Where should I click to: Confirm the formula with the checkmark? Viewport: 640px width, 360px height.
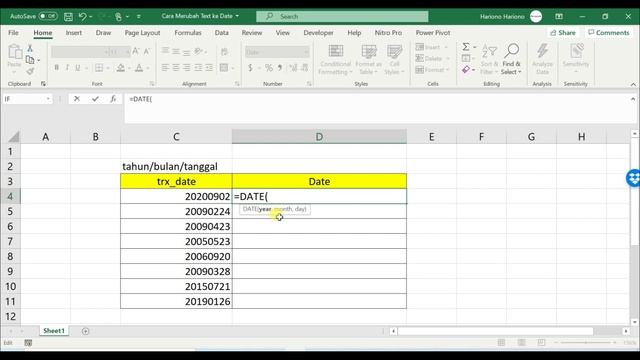pos(95,99)
